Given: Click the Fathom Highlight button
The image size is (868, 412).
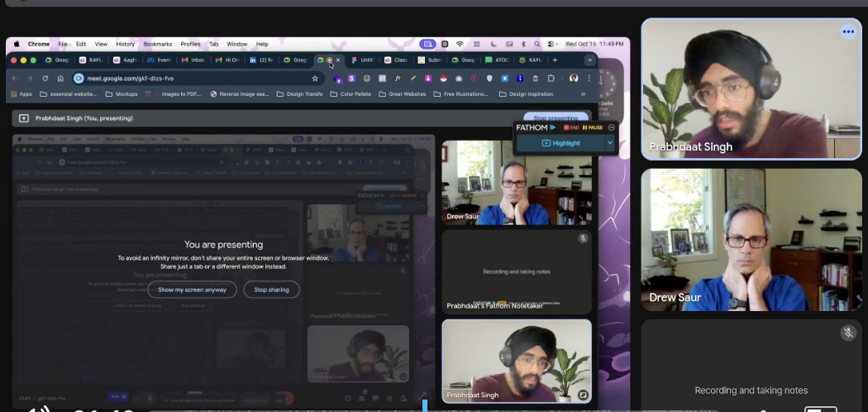Looking at the screenshot, I should pos(560,143).
